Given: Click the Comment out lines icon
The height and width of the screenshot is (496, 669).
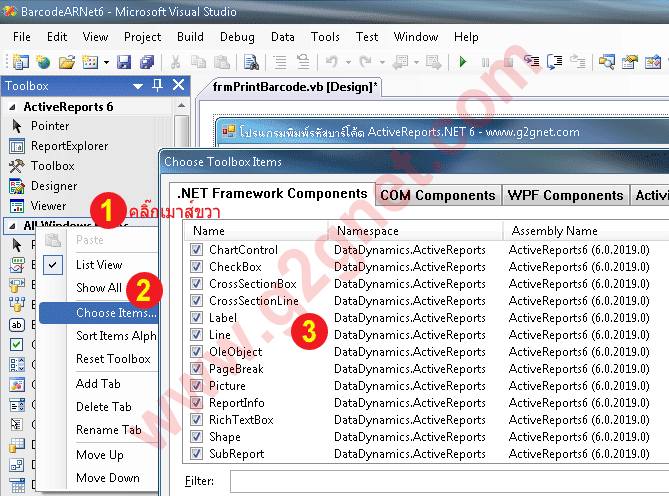Looking at the screenshot, I should coord(280,62).
